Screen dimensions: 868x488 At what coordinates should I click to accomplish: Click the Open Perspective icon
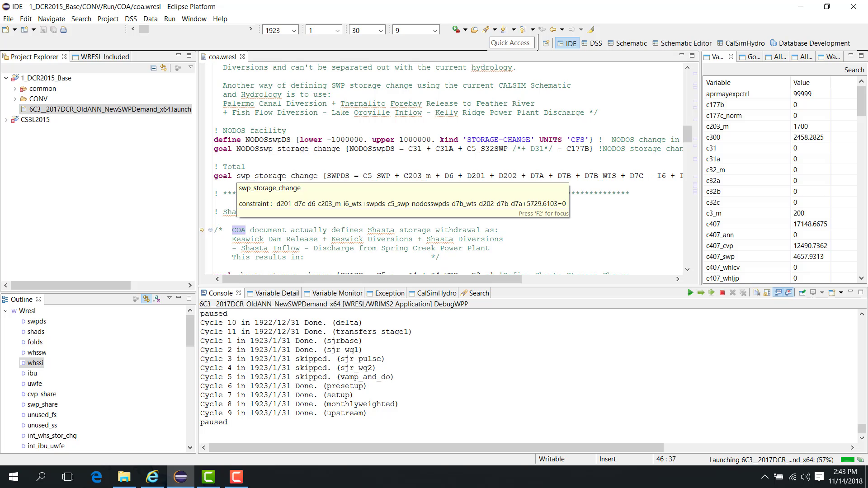click(x=546, y=43)
